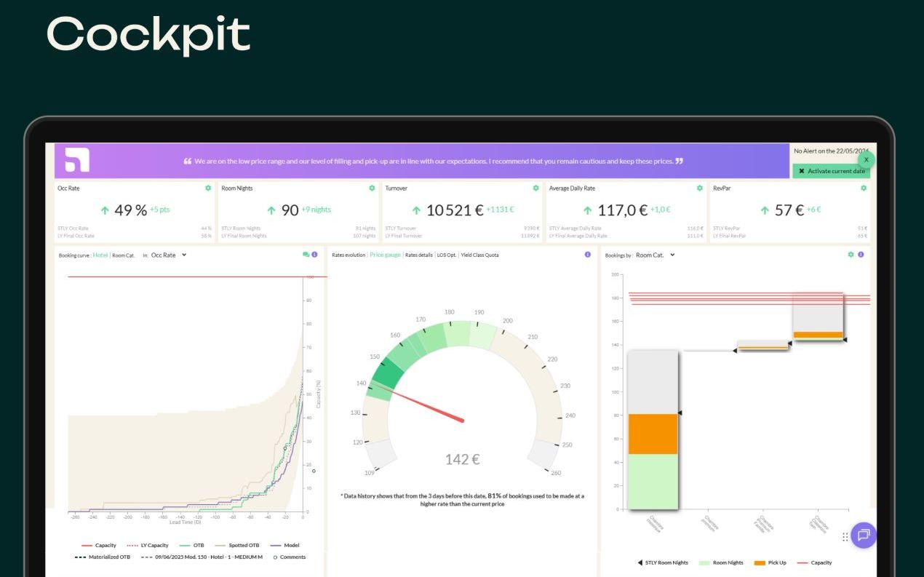Toggle the Capacity legend series in booking curve
Screen dimensions: 924x577
pyautogui.click(x=99, y=545)
